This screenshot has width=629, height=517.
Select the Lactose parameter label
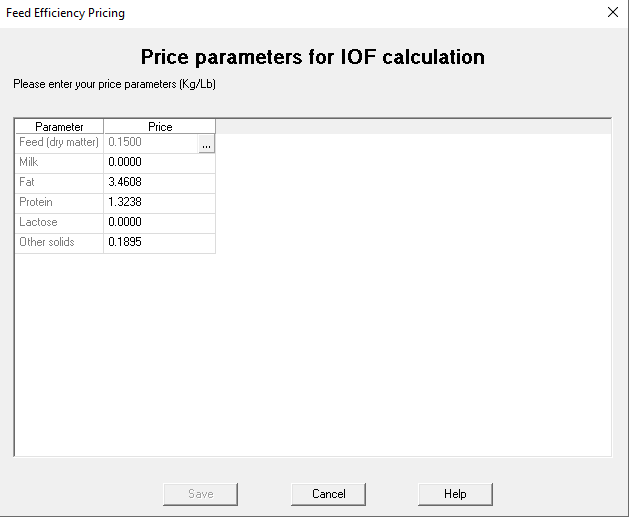[59, 223]
